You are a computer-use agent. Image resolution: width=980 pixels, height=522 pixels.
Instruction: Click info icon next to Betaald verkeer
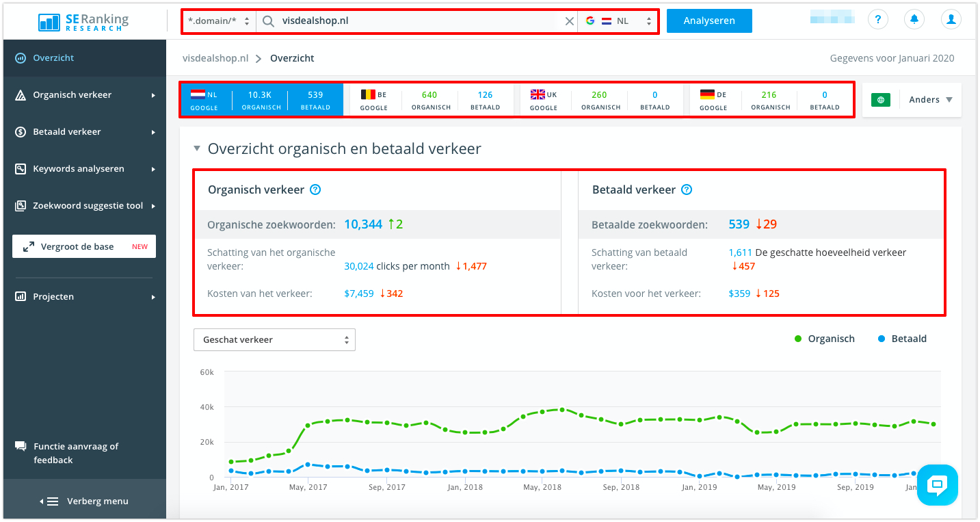pos(687,190)
